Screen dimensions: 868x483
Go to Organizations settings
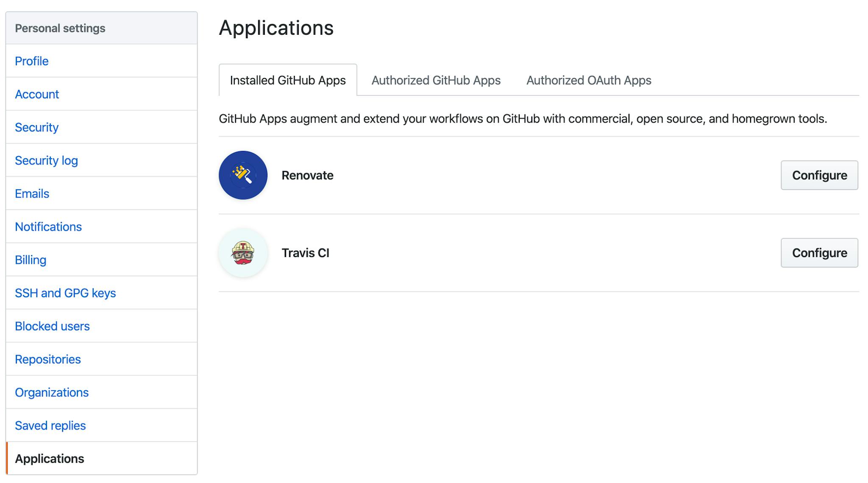(52, 392)
